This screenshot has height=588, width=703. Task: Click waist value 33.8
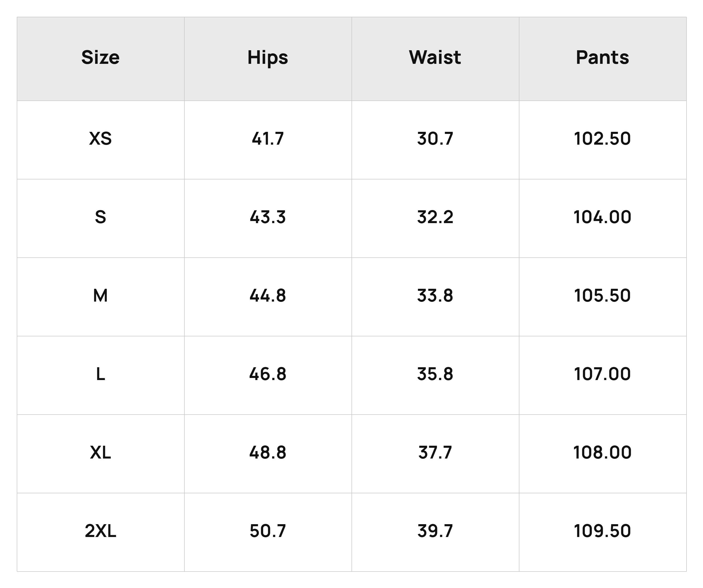coord(435,295)
